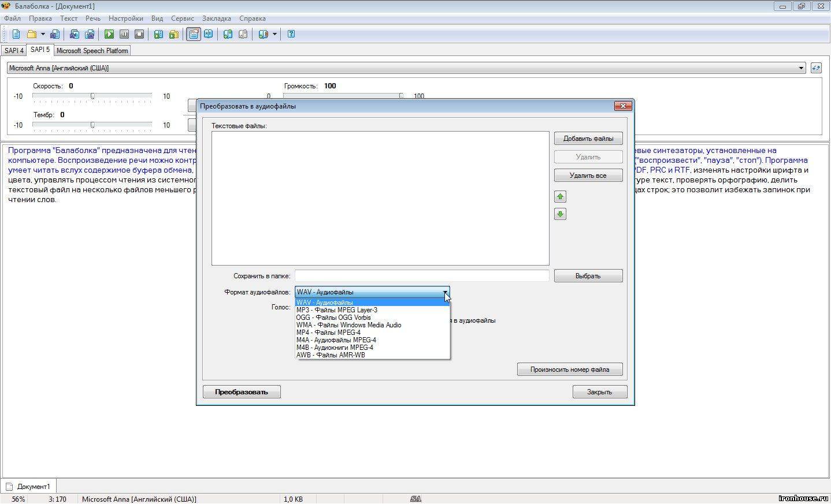Select WAV - Аудиофайлы from format list
This screenshot has width=831, height=504.
[372, 303]
